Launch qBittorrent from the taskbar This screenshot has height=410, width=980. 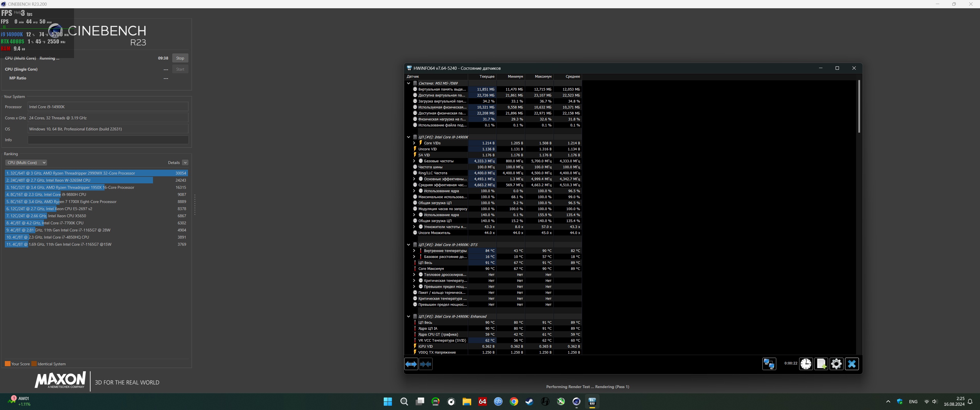(x=498, y=402)
